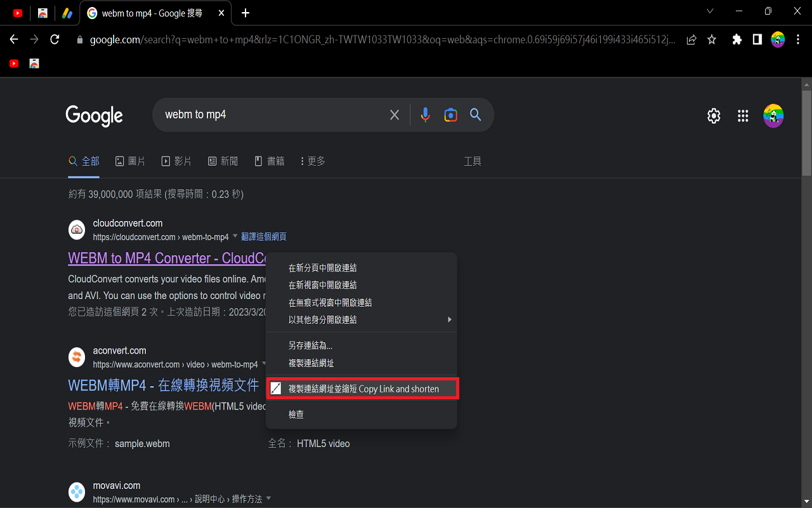Image resolution: width=812 pixels, height=508 pixels.
Task: Switch to 新聞 news tab
Action: (223, 161)
